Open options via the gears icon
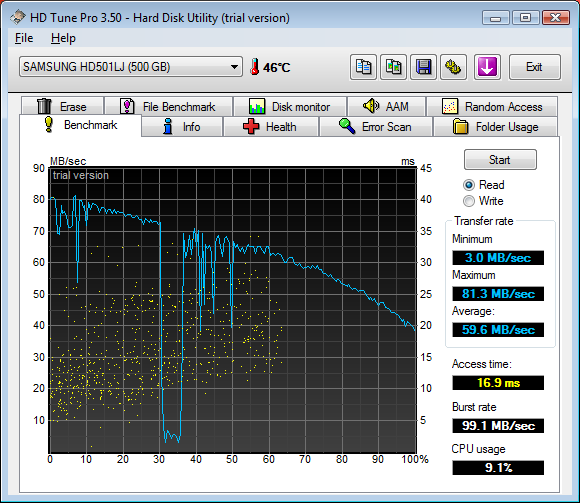Image resolution: width=580 pixels, height=503 pixels. point(453,67)
